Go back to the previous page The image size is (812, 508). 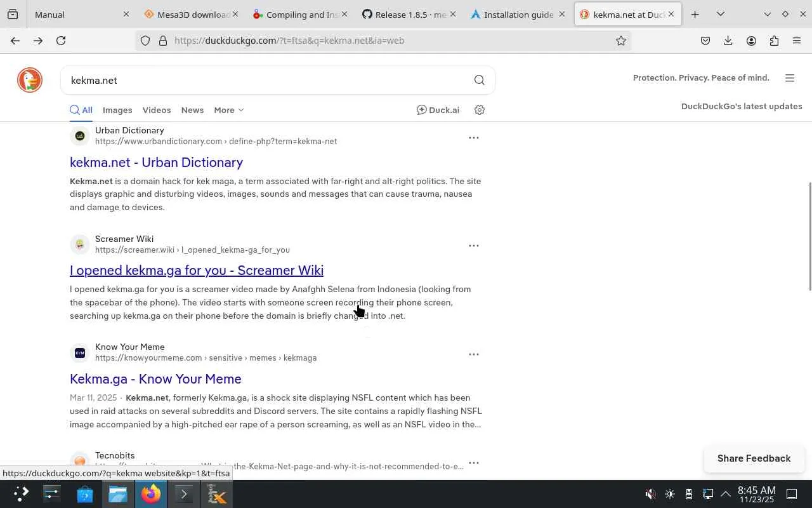(x=15, y=41)
